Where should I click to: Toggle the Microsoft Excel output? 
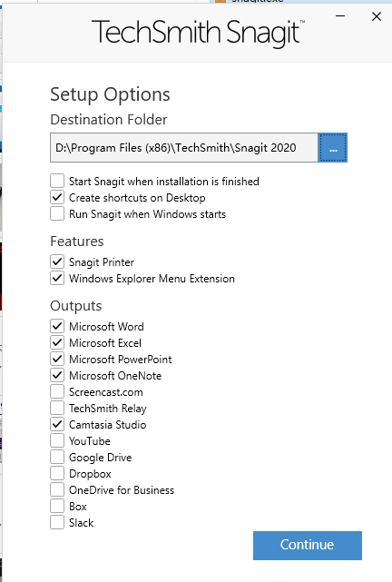pos(57,342)
